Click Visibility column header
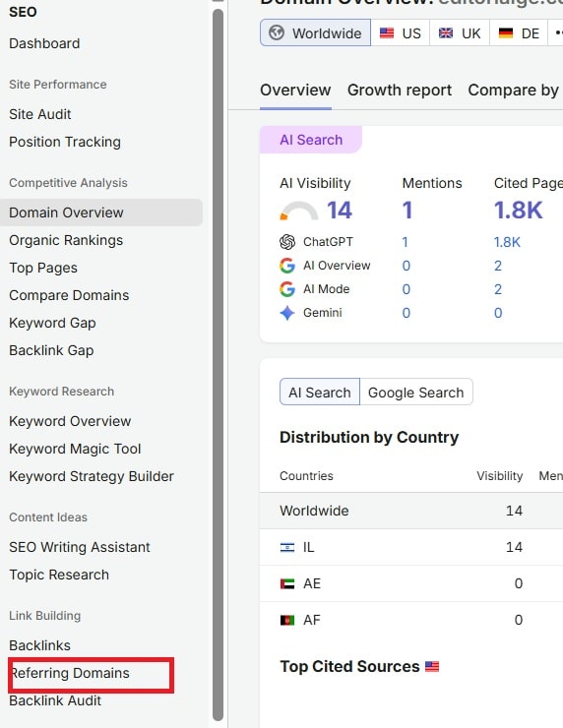 [499, 476]
